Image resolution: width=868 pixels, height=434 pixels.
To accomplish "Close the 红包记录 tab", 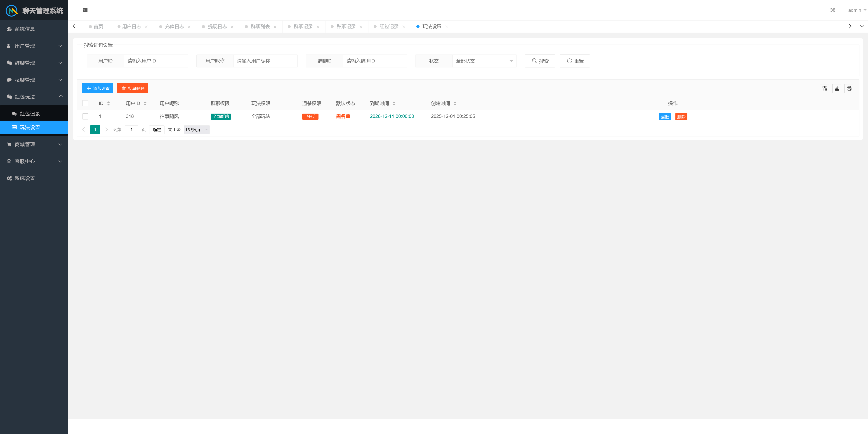I will tap(404, 27).
